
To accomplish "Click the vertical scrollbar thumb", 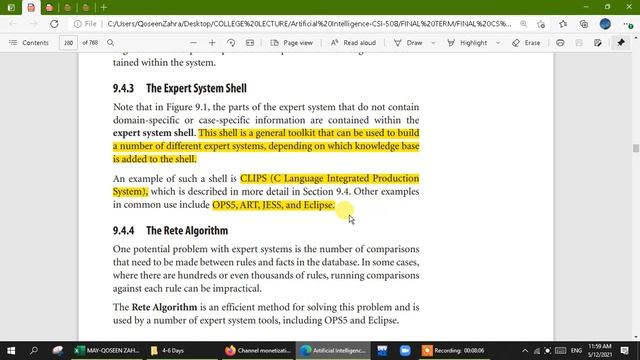I will coord(636,148).
